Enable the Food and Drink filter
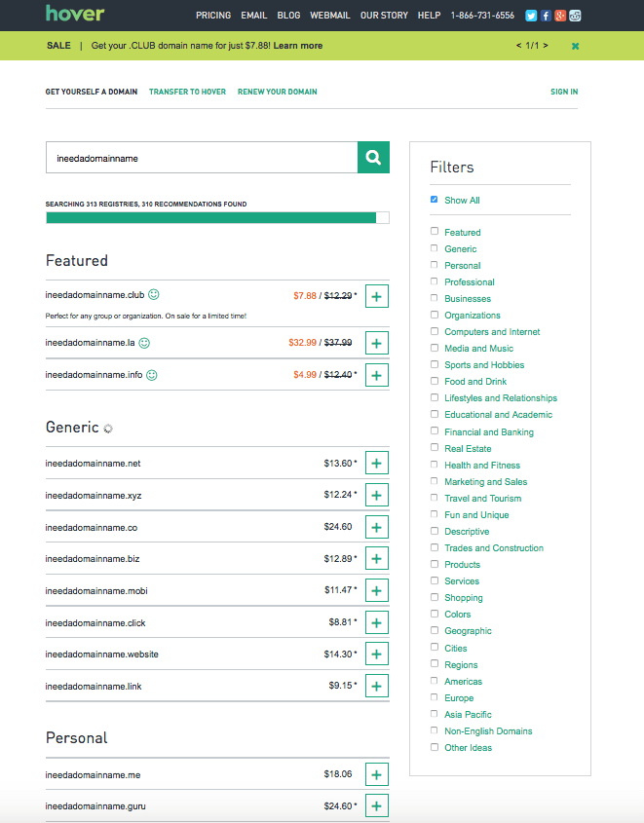This screenshot has width=644, height=823. pos(435,381)
